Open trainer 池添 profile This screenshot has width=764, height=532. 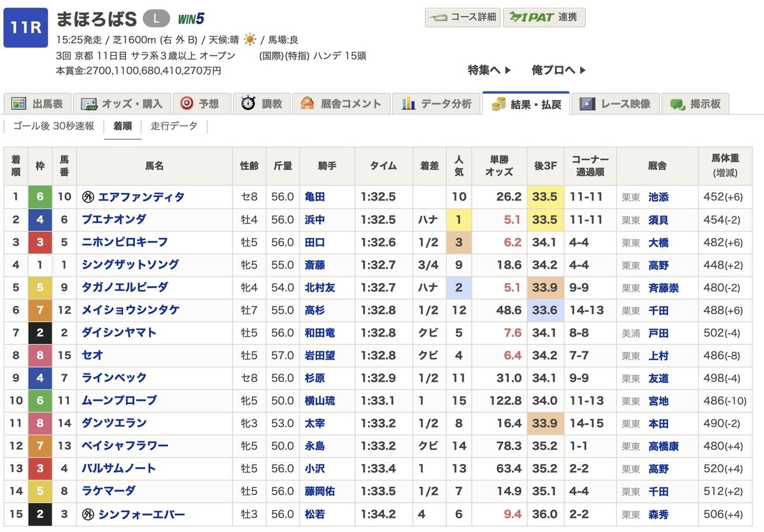tap(658, 197)
